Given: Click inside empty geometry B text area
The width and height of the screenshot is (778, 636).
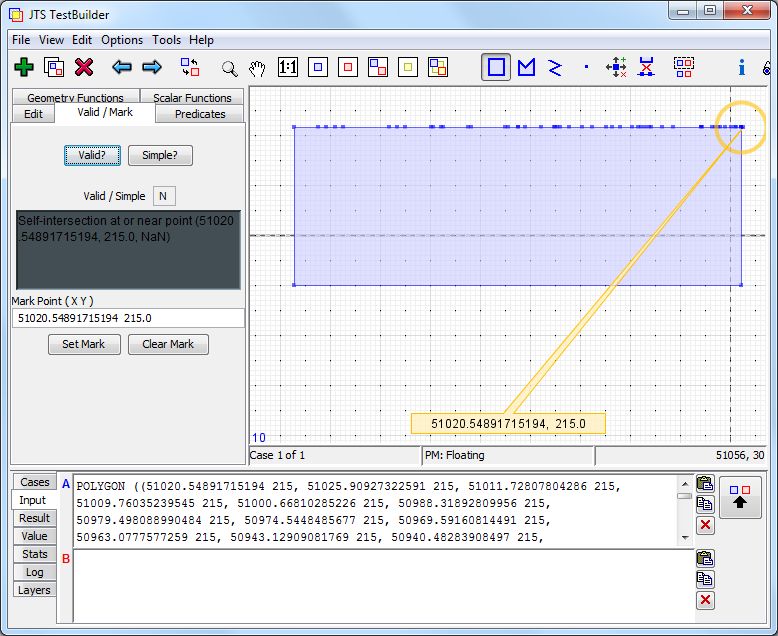Looking at the screenshot, I should [x=384, y=586].
